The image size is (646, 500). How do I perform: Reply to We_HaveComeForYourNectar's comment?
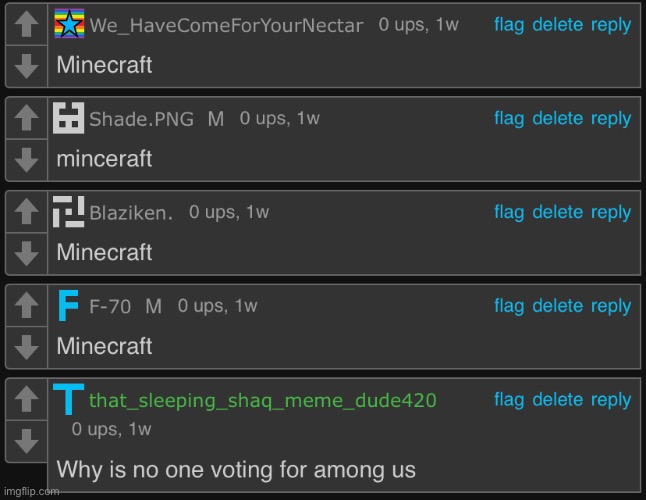611,25
